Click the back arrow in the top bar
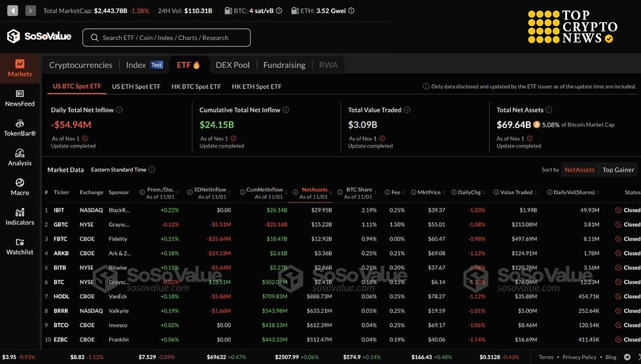 point(12,10)
